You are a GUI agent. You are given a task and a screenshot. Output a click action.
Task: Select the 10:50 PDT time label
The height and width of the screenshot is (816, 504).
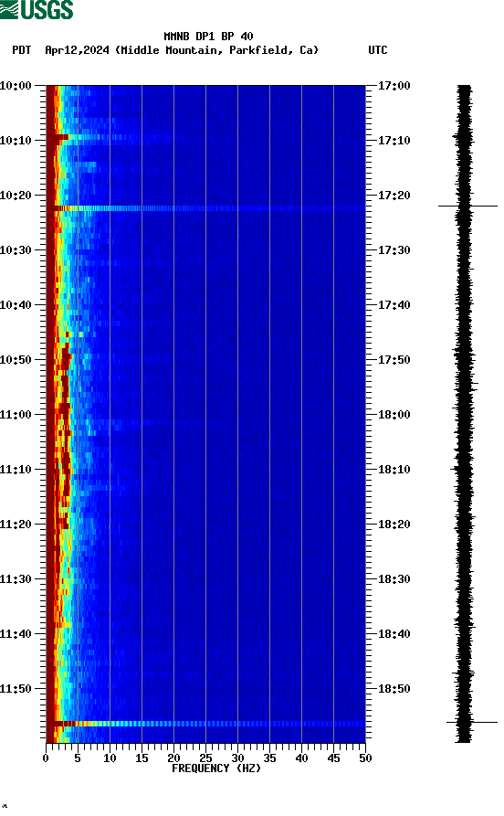[16, 360]
